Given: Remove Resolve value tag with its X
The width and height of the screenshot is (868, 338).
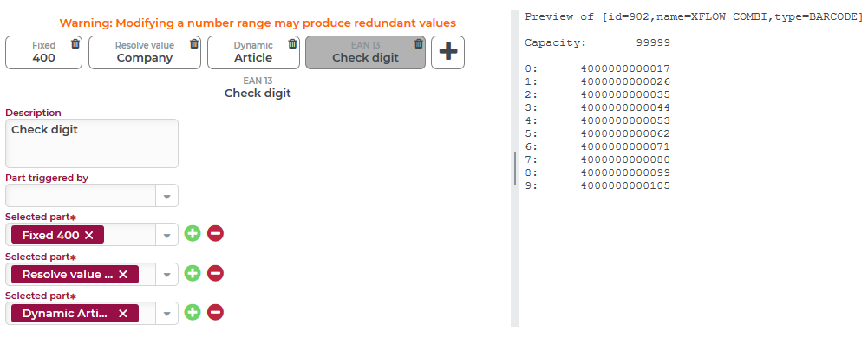Looking at the screenshot, I should 123,275.
